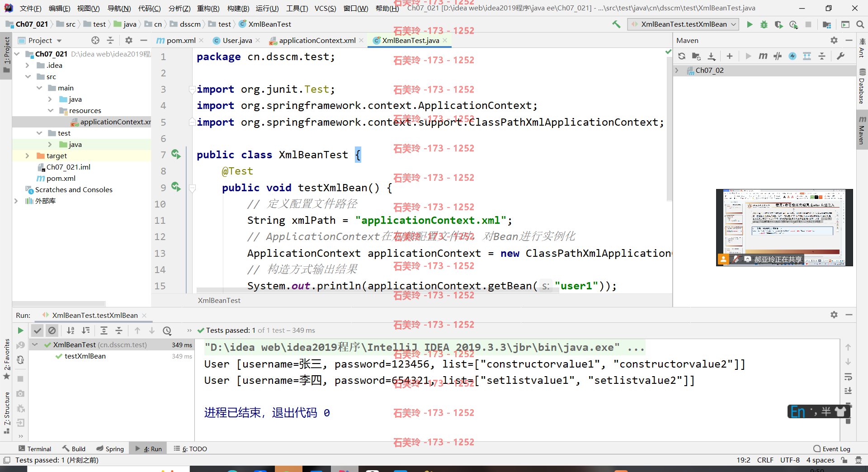Toggle soft-wrap in the console output

coord(848,377)
